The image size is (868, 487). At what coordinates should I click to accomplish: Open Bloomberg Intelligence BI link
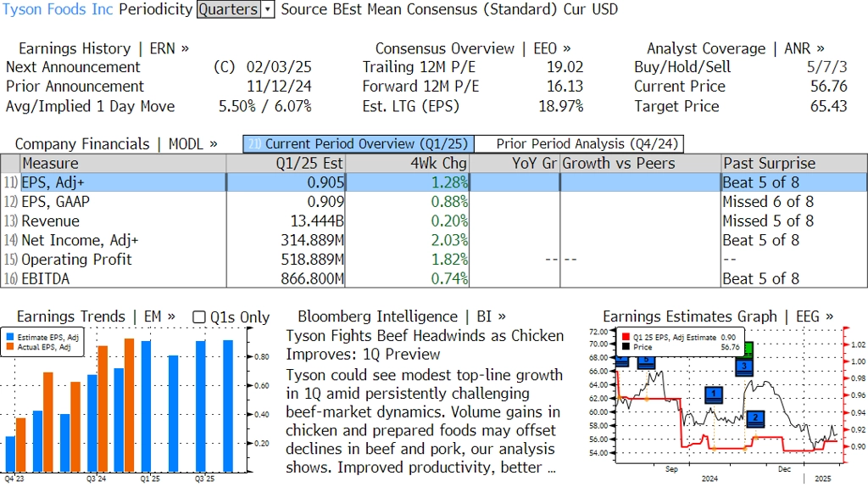(402, 317)
